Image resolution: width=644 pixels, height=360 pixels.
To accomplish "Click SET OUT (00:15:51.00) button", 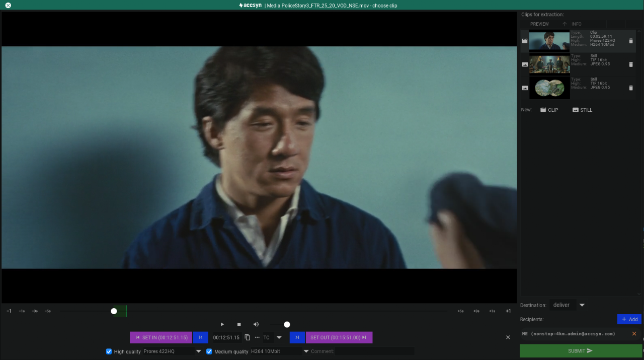I will pyautogui.click(x=339, y=337).
